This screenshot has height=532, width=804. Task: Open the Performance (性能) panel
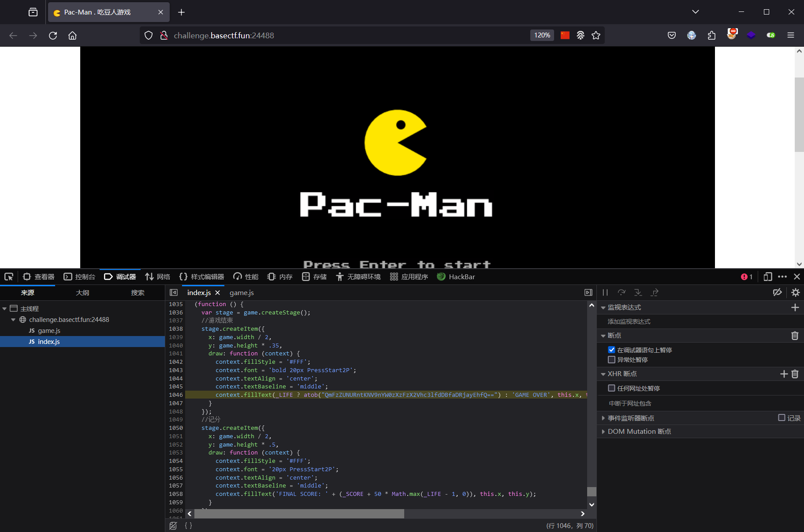click(x=246, y=277)
